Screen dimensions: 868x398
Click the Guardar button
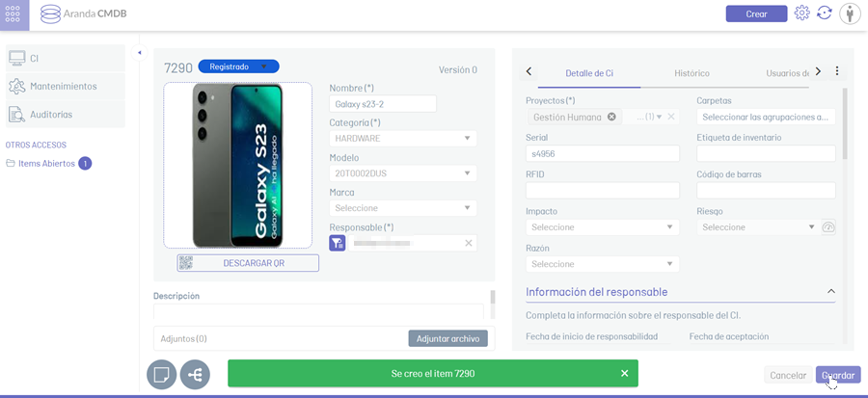click(838, 375)
